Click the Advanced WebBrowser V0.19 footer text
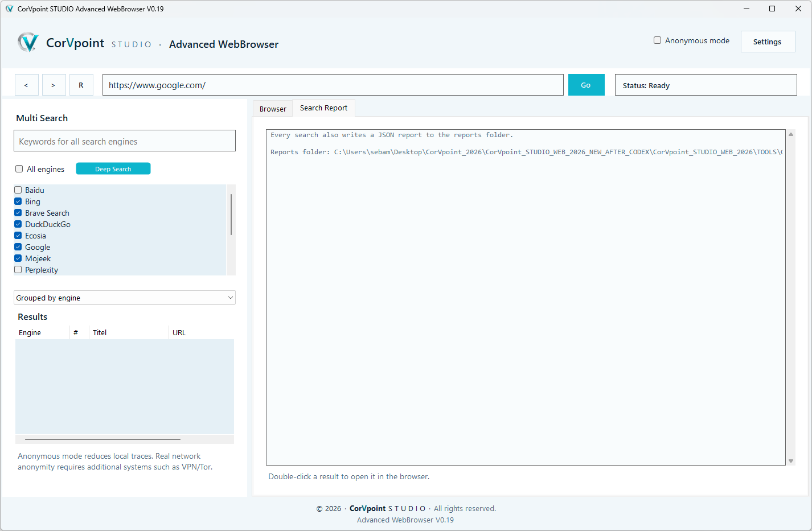The height and width of the screenshot is (531, 812). [x=405, y=520]
